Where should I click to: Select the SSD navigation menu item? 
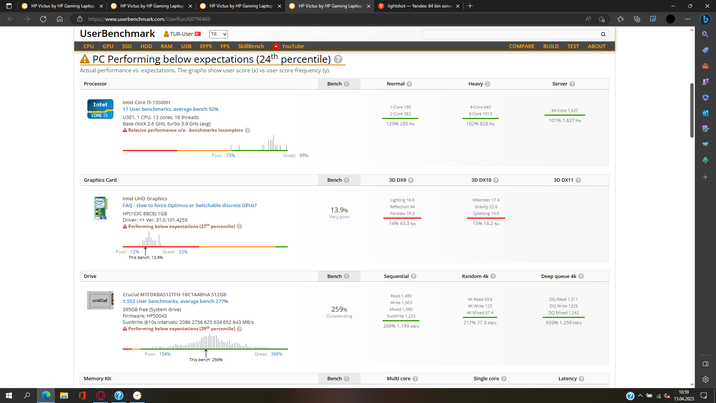click(127, 46)
